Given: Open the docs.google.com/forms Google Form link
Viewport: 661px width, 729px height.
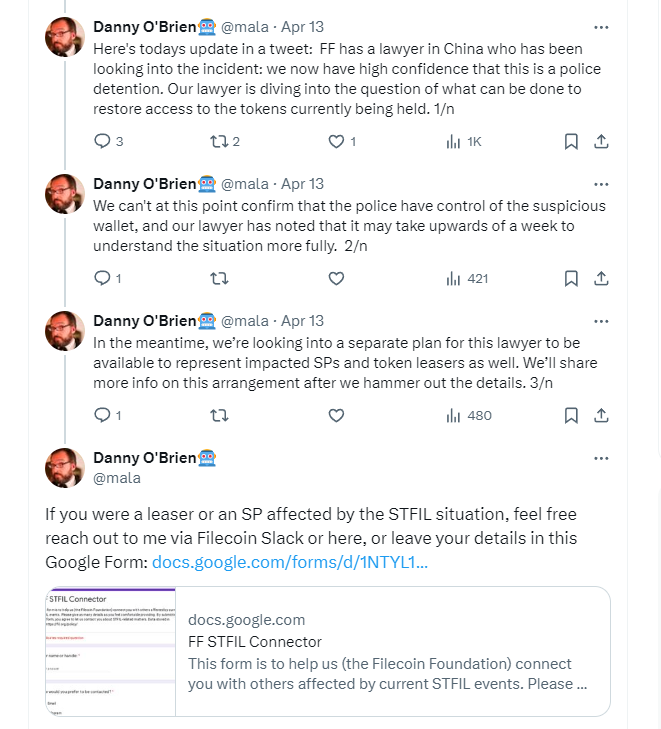Looking at the screenshot, I should pos(290,562).
